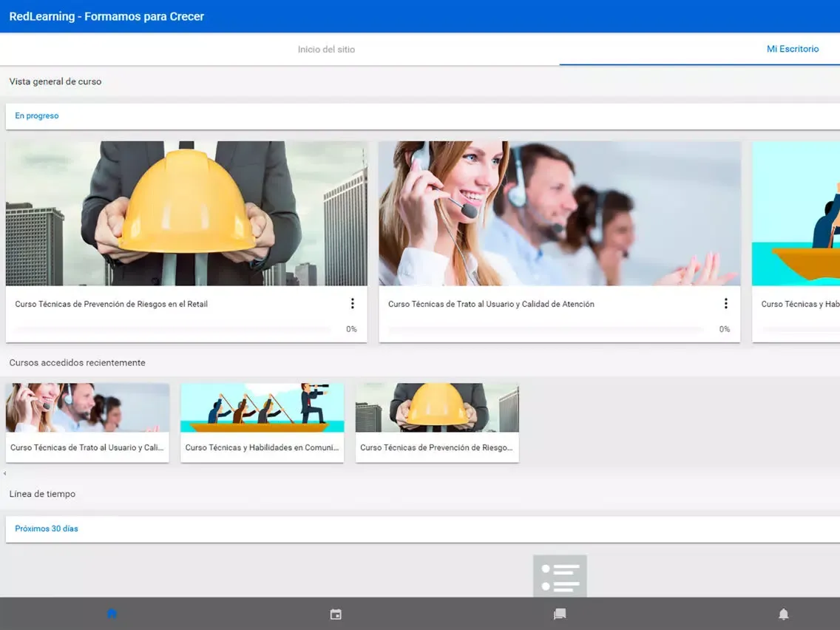840x630 pixels.
Task: Select the 'Mi Escritorio' tab
Action: 792,50
